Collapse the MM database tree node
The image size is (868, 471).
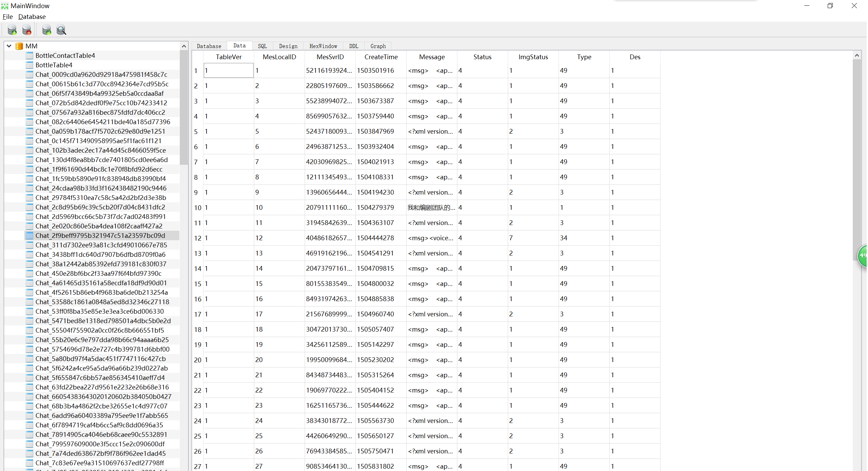coord(9,46)
